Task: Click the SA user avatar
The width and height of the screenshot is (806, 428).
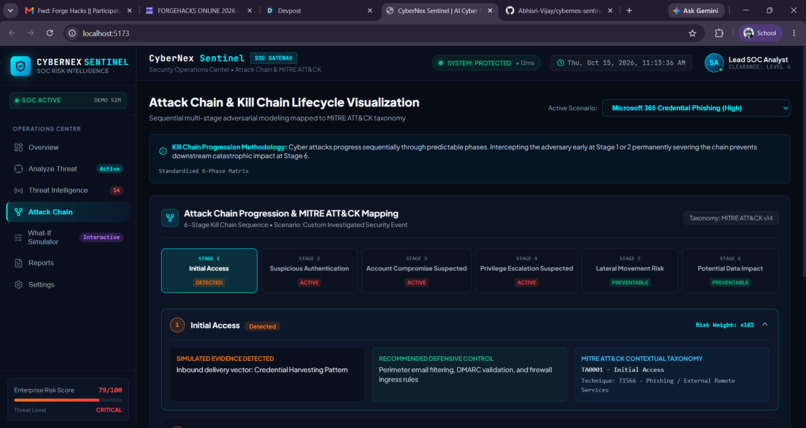Action: pyautogui.click(x=714, y=63)
